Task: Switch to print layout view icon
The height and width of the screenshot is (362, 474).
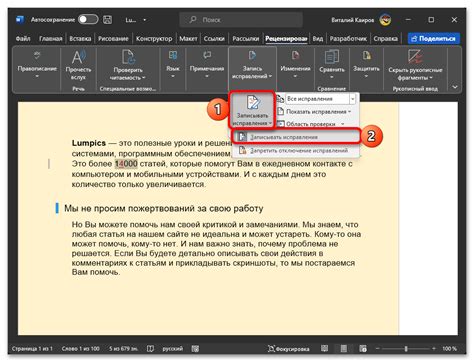Action: pos(344,349)
